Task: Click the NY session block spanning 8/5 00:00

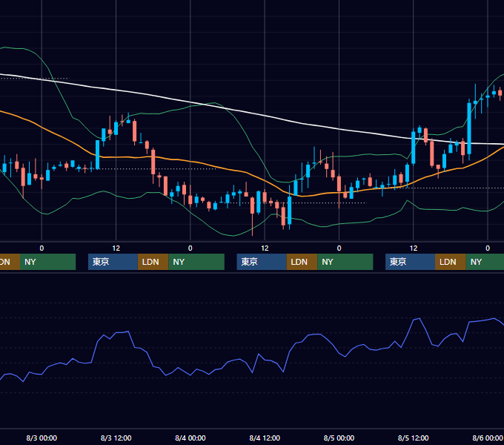Action: pos(345,262)
